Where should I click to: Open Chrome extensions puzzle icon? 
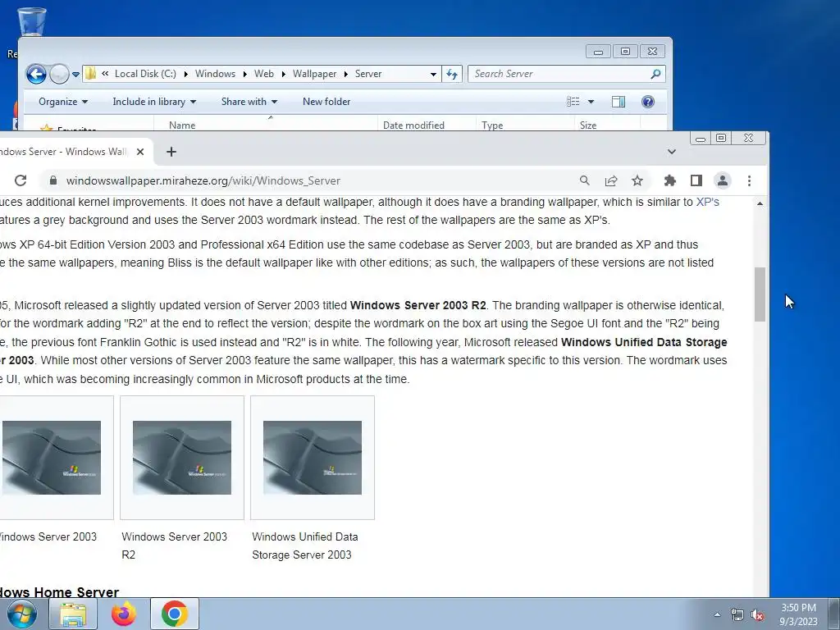pyautogui.click(x=669, y=180)
